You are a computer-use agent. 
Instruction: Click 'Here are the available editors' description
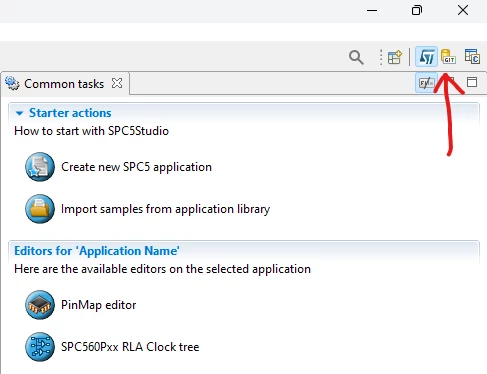(162, 269)
